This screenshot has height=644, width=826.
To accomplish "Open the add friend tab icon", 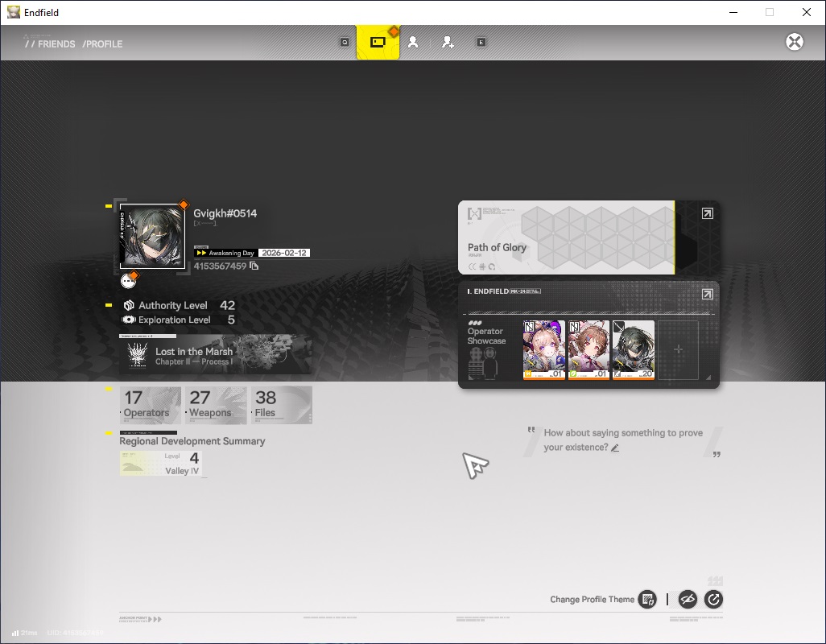I will (448, 42).
